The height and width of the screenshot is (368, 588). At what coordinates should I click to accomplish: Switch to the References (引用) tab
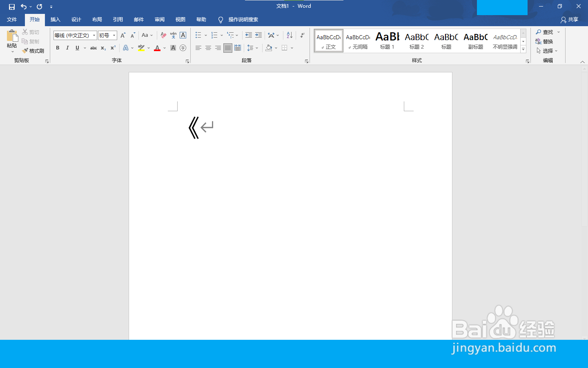118,20
